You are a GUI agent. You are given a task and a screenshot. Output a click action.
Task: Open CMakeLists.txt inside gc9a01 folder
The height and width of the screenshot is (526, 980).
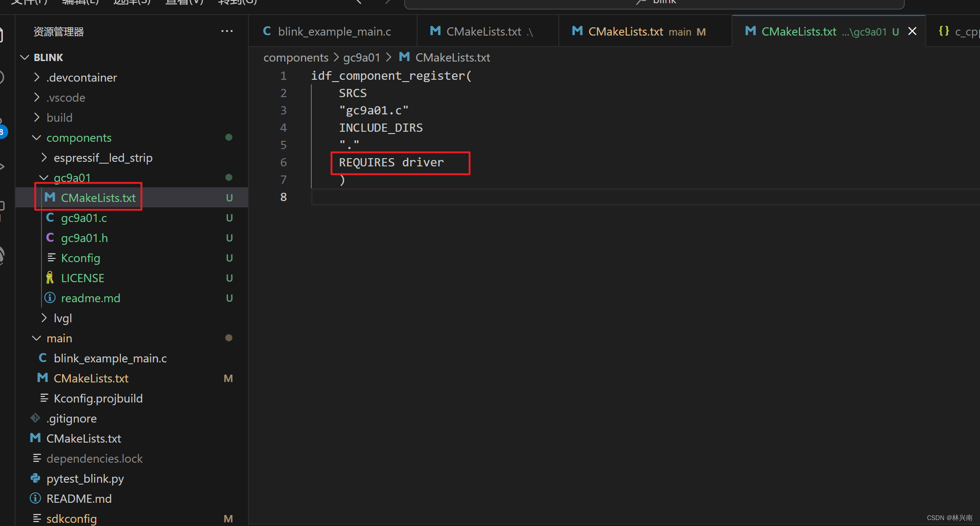point(132,198)
